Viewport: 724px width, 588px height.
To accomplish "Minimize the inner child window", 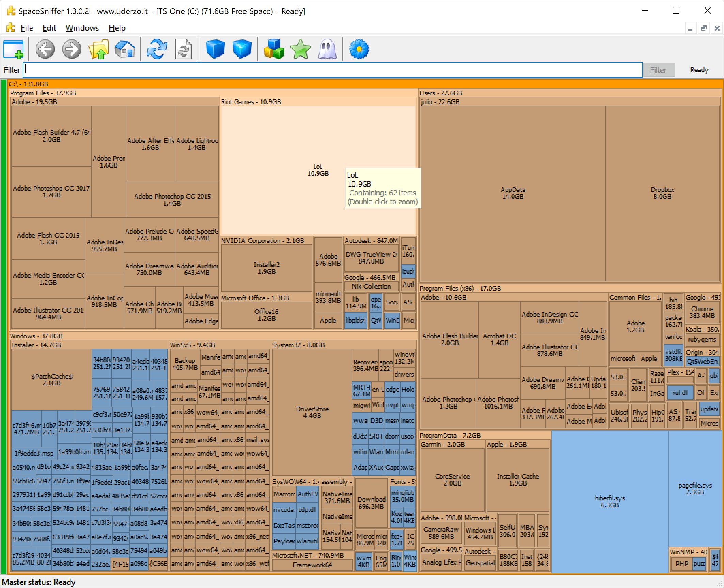I will coord(690,28).
